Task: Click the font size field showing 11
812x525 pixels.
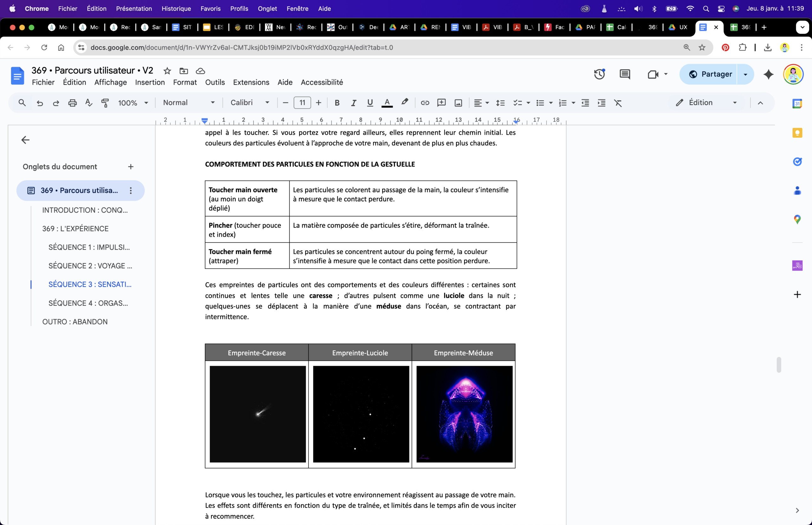Action: coord(302,102)
